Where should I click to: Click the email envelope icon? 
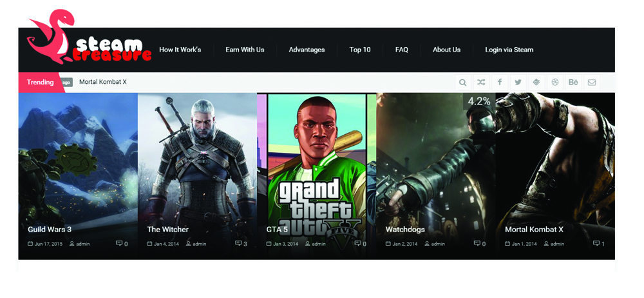point(592,83)
